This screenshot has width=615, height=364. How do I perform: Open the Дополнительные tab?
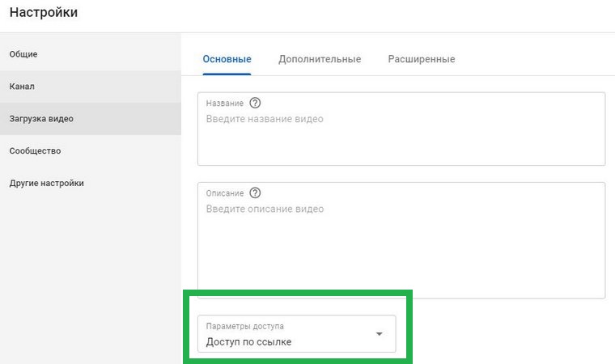(320, 59)
